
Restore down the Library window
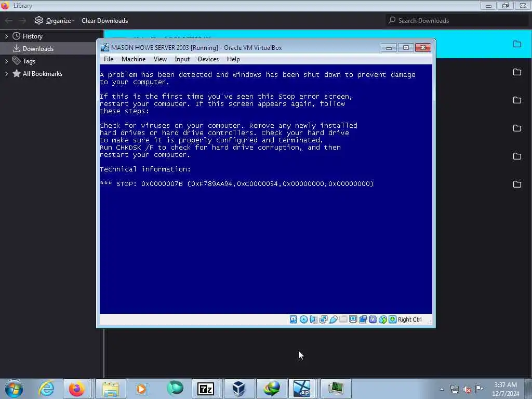pos(505,5)
